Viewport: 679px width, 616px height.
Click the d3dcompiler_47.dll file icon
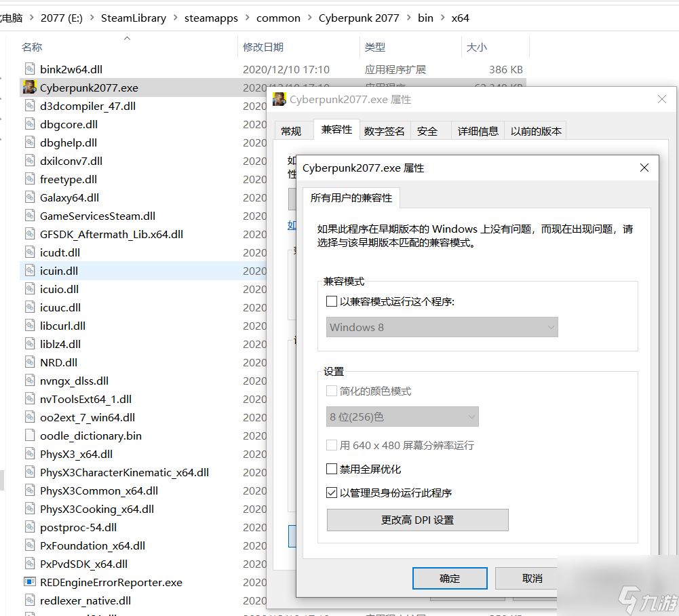[30, 106]
